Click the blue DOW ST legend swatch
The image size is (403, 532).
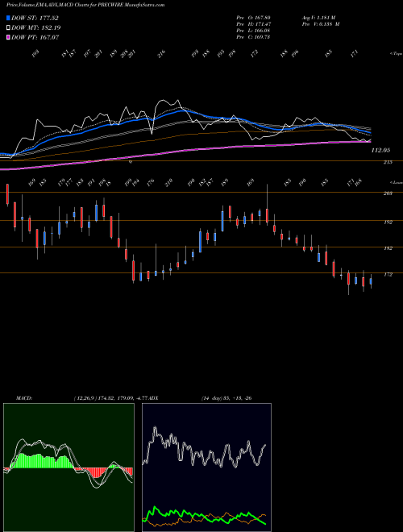coord(8,18)
